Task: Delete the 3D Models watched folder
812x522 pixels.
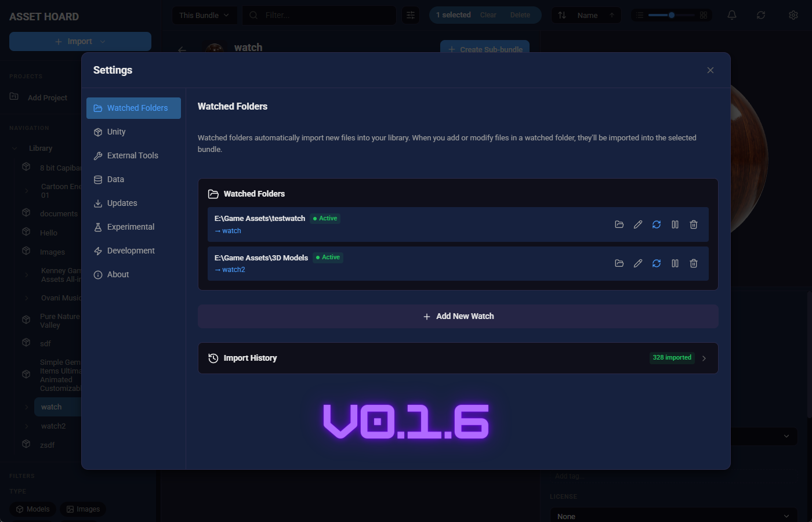Action: [694, 263]
